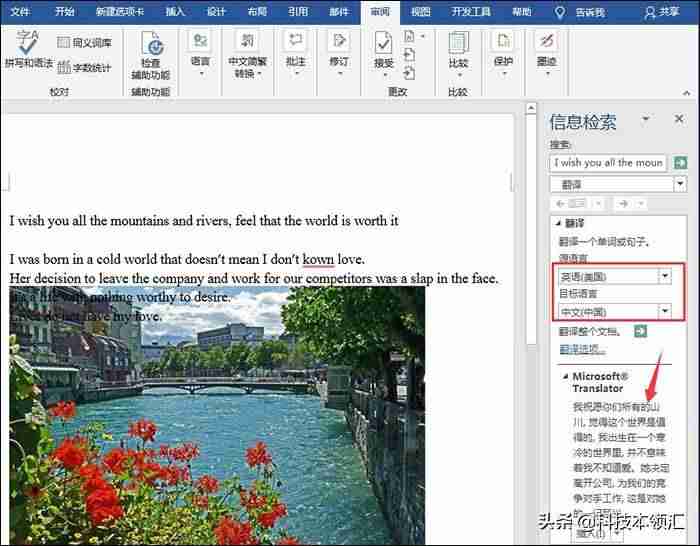
Task: Click green arrow beside 翻译整个文档
Action: (640, 331)
